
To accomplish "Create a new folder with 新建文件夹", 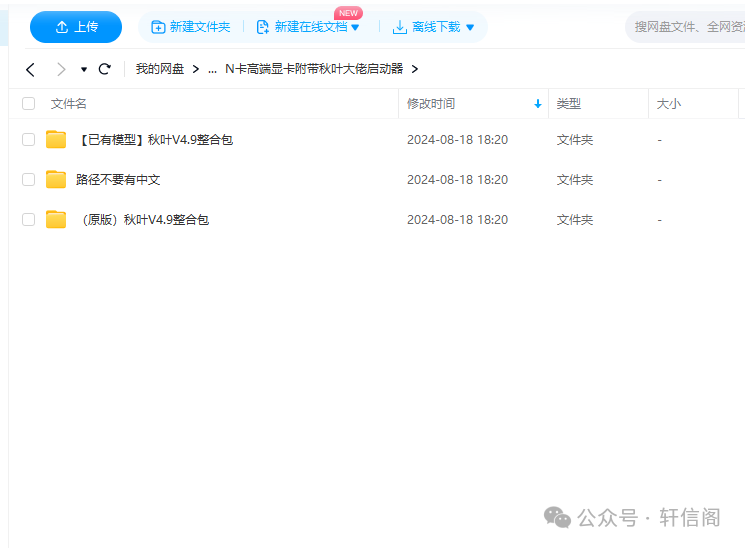I will click(x=190, y=27).
